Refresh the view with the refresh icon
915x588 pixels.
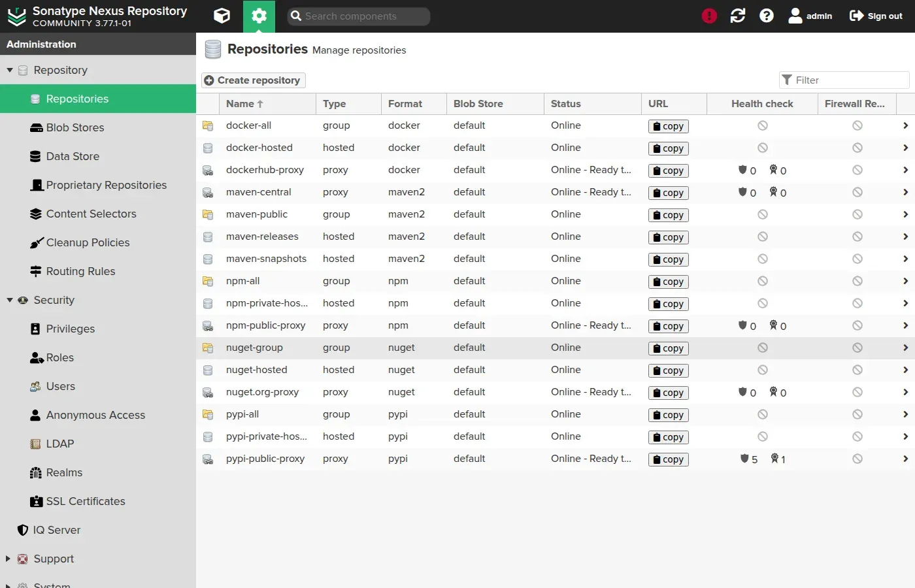click(x=738, y=16)
